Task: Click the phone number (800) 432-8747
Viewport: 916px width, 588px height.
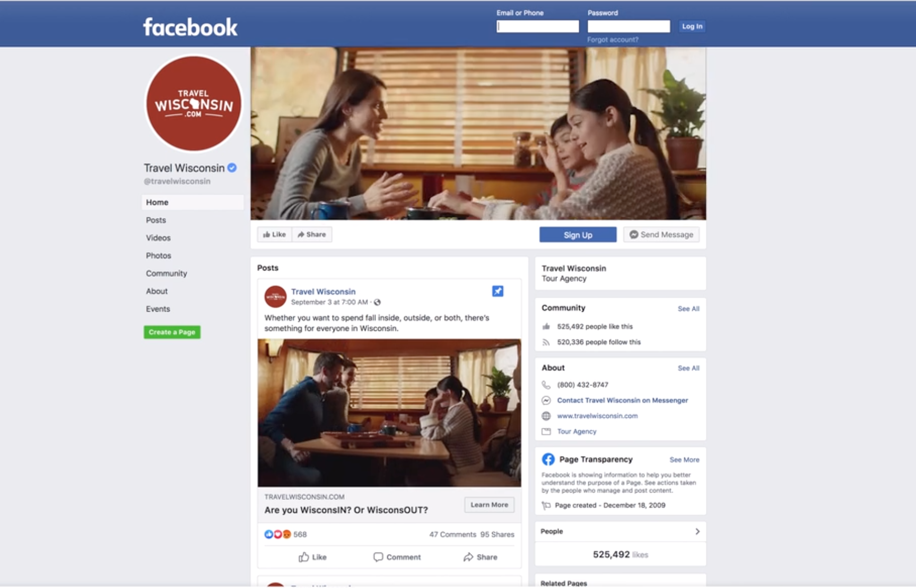Action: coord(582,385)
